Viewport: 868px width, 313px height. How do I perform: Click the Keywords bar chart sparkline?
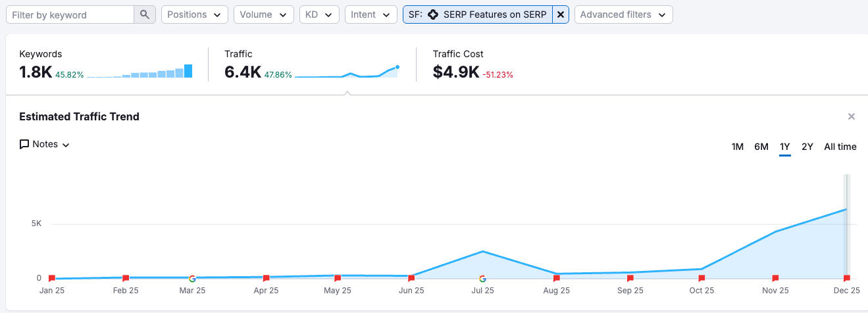click(140, 72)
